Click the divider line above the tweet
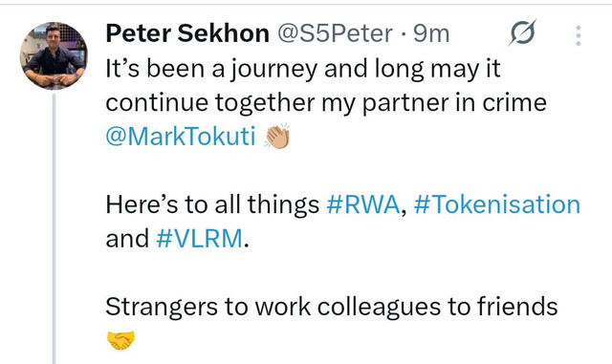 [306, 4]
